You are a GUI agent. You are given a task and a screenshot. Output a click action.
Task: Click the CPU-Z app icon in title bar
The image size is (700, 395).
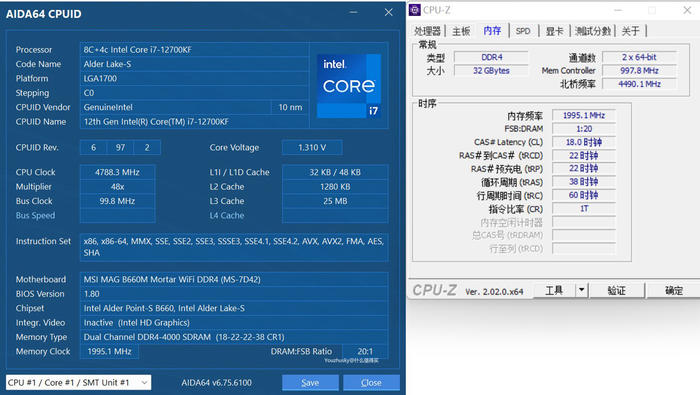415,10
